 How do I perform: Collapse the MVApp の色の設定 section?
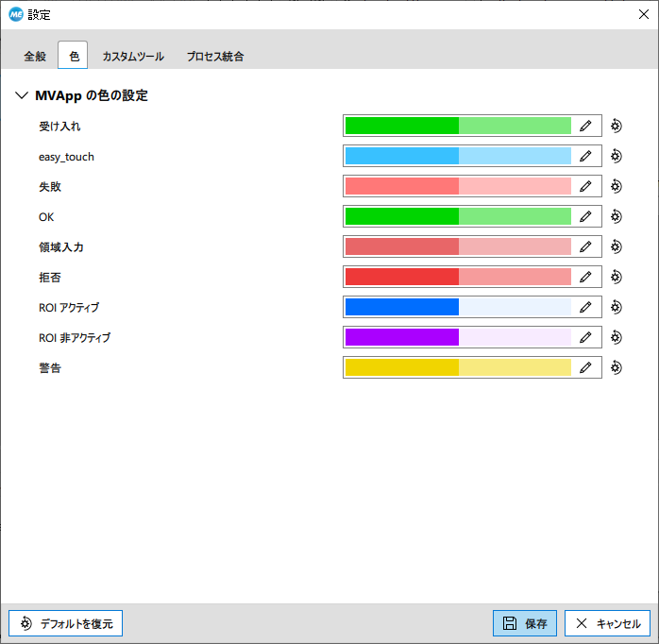(22, 95)
